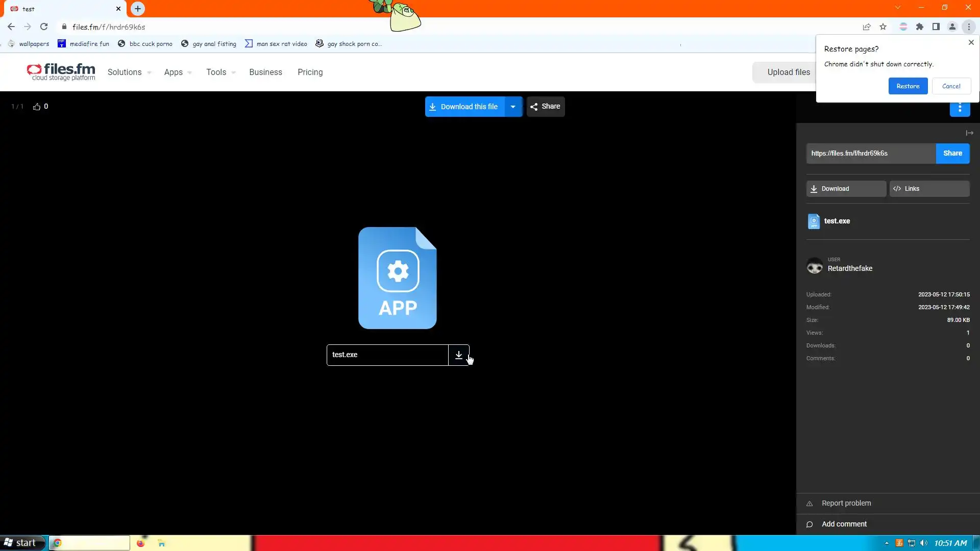
Task: Click the Retardthefake user avatar
Action: [815, 266]
